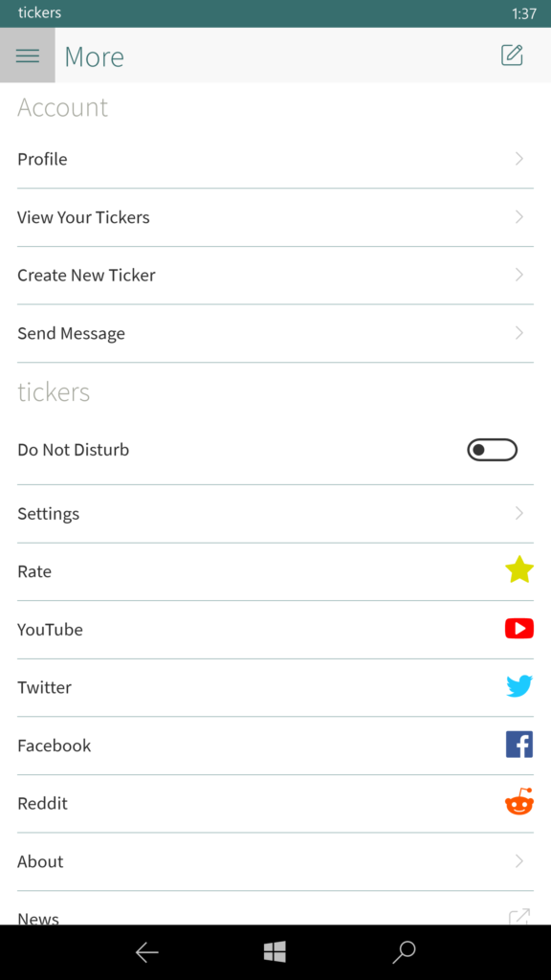Image resolution: width=551 pixels, height=980 pixels.
Task: Click the yellow Rate star icon
Action: (519, 570)
